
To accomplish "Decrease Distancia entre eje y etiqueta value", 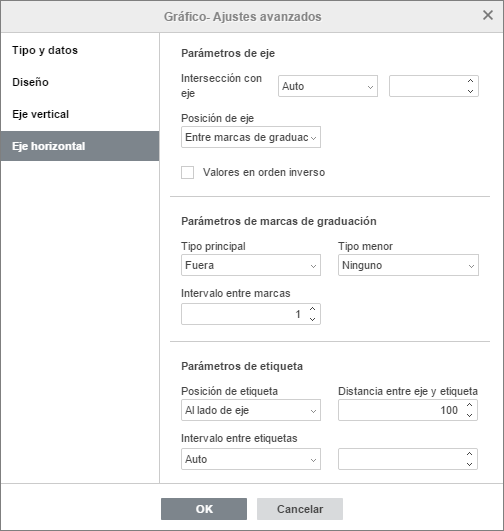I will point(469,415).
